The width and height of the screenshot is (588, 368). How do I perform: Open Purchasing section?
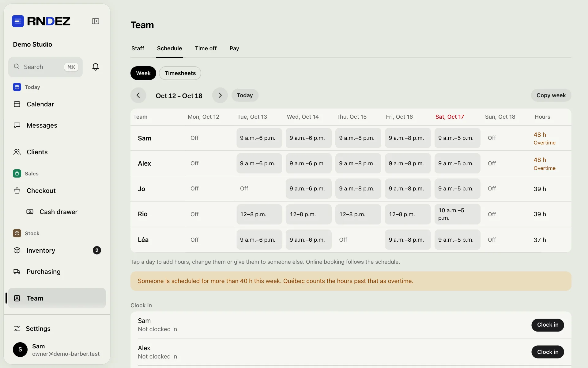click(57, 272)
